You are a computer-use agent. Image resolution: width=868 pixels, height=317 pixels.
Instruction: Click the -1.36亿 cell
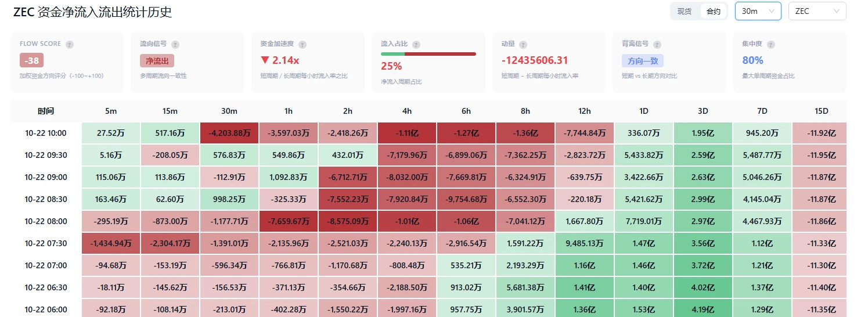pos(525,133)
